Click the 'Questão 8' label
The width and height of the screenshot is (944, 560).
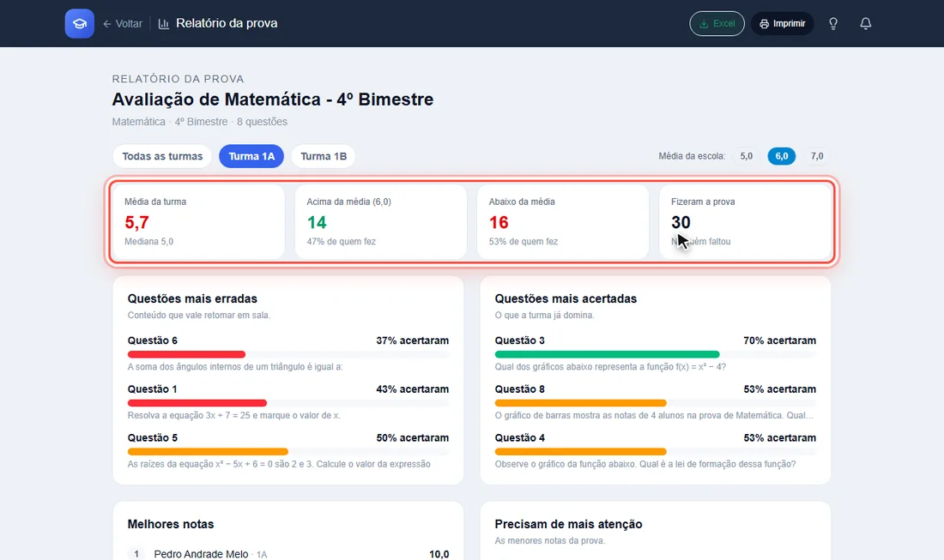tap(519, 389)
